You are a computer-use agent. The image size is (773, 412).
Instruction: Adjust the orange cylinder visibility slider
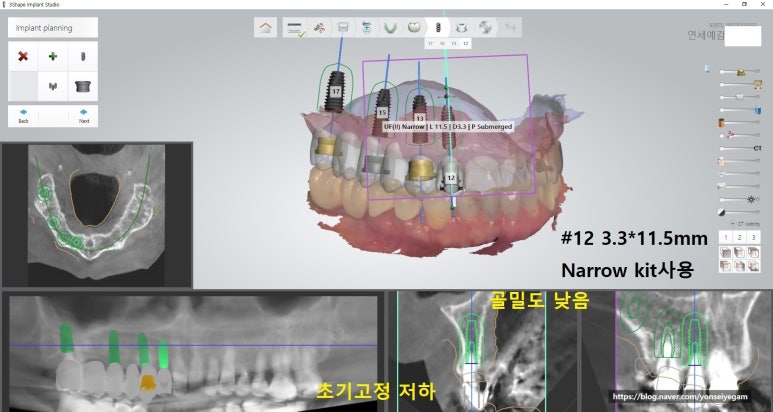pyautogui.click(x=738, y=122)
